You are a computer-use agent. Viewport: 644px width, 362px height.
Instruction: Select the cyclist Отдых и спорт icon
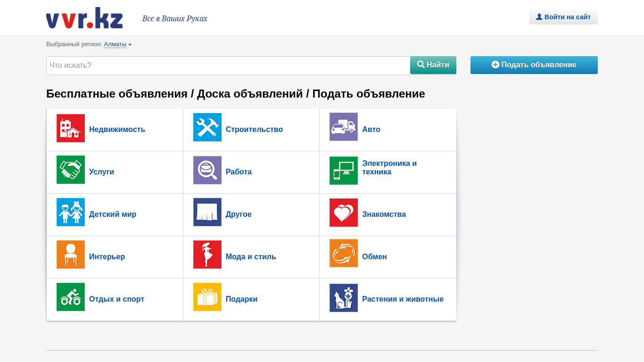71,297
